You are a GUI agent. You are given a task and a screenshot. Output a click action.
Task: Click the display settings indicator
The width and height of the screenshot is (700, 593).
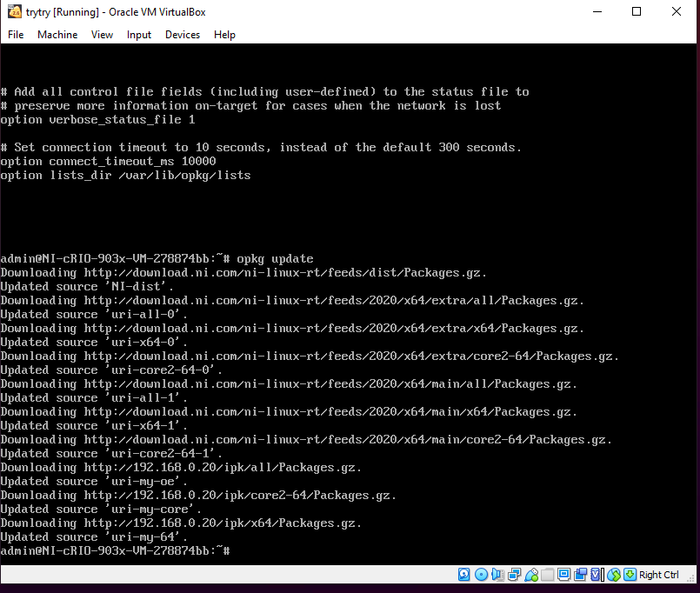[x=563, y=575]
